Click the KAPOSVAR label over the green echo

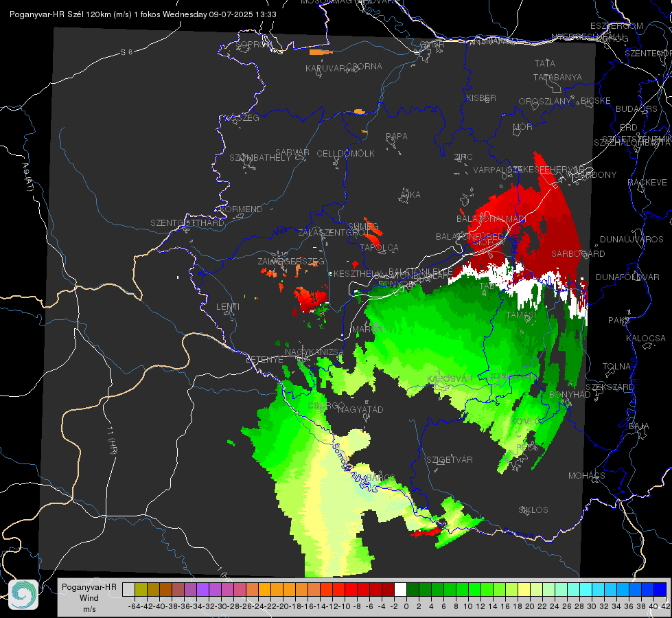[x=450, y=378]
